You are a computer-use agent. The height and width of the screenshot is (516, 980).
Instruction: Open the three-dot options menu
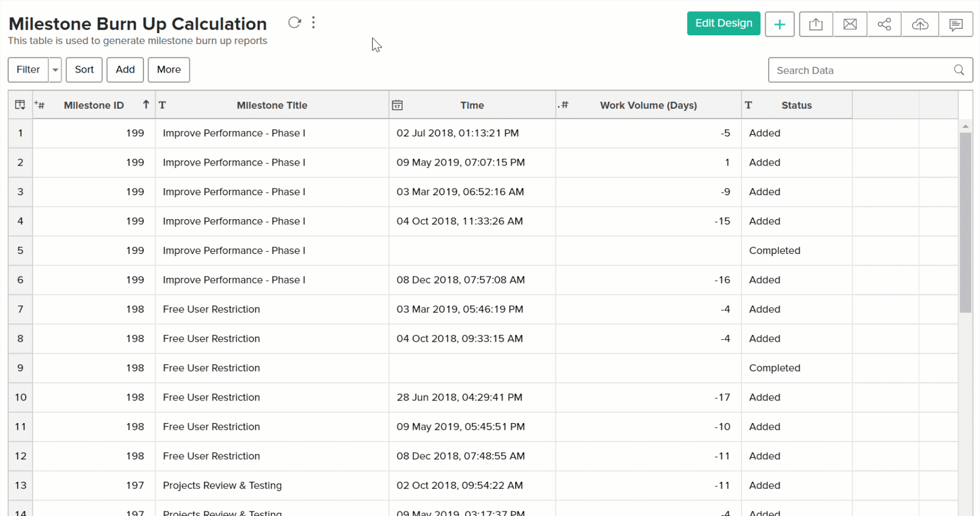click(x=313, y=22)
